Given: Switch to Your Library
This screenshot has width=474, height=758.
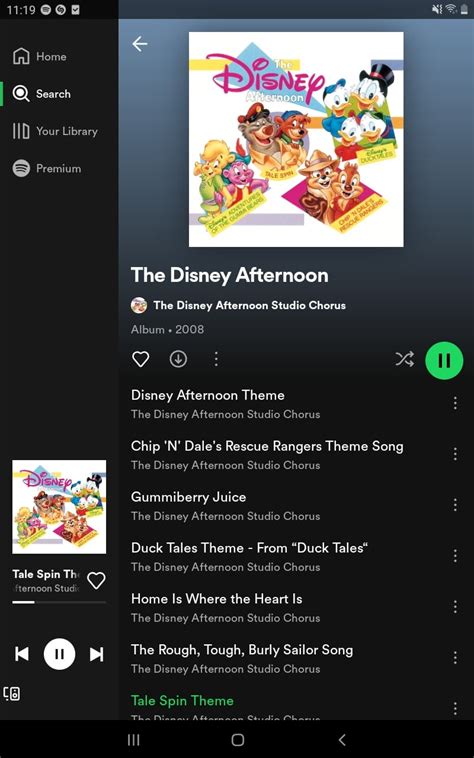Looking at the screenshot, I should pos(55,131).
